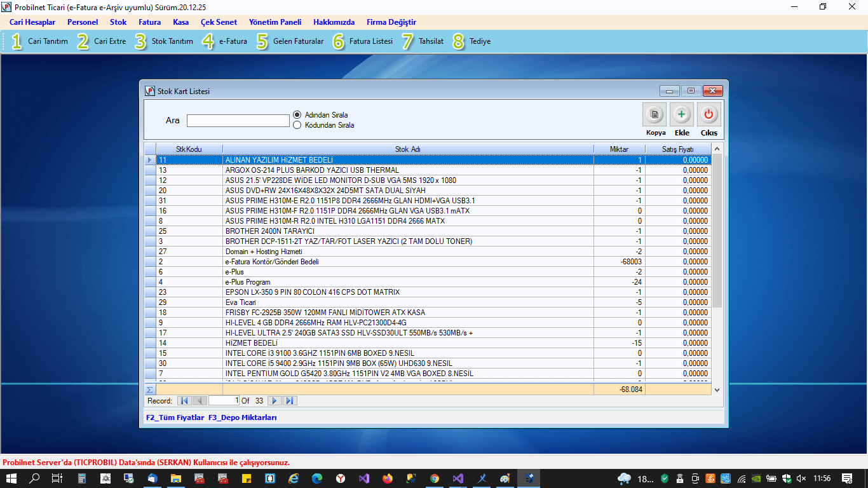The width and height of the screenshot is (868, 488).
Task: Select Kodundan Sırala radio button
Action: pos(297,125)
